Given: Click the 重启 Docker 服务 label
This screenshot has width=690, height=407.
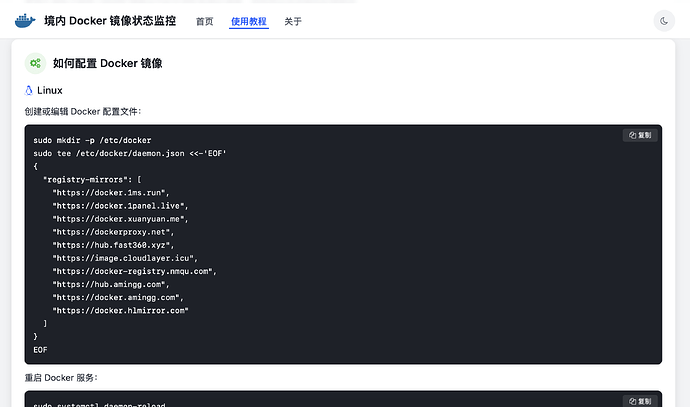Looking at the screenshot, I should click(x=61, y=378).
